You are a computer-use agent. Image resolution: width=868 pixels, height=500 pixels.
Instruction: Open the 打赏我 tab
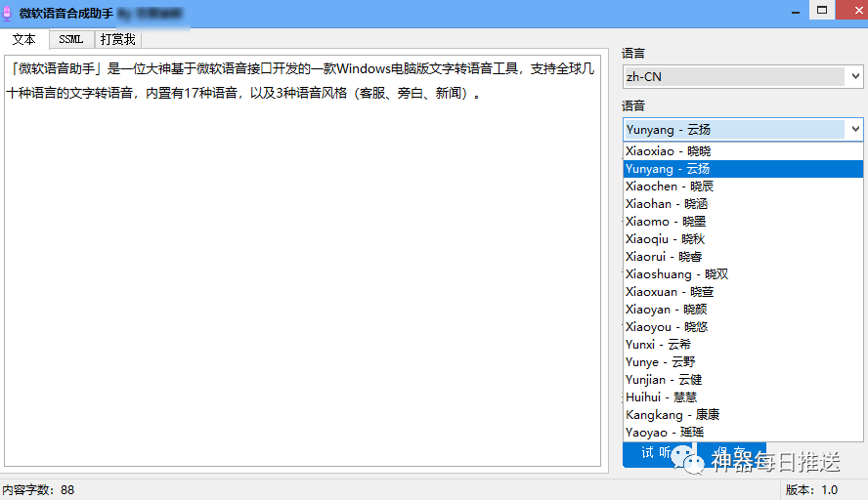coord(118,40)
